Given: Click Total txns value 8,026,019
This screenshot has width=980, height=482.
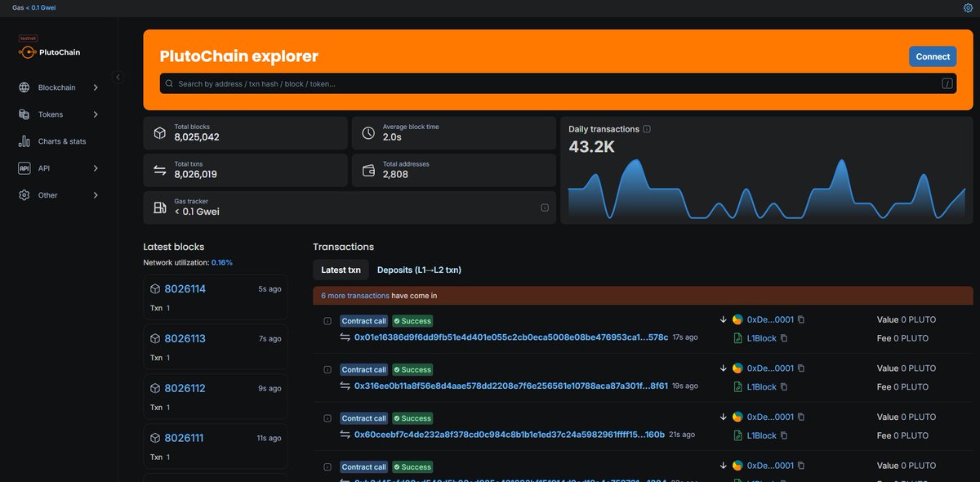Looking at the screenshot, I should 196,174.
